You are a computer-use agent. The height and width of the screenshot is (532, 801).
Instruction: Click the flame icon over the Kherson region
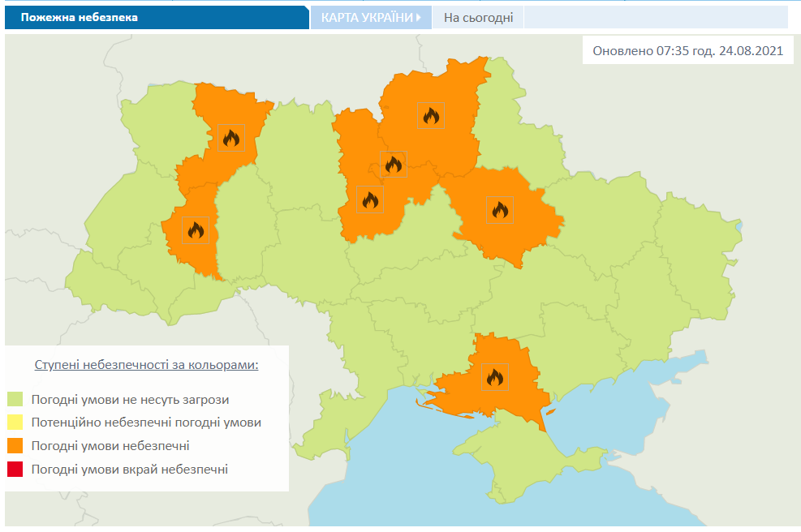pos(494,375)
